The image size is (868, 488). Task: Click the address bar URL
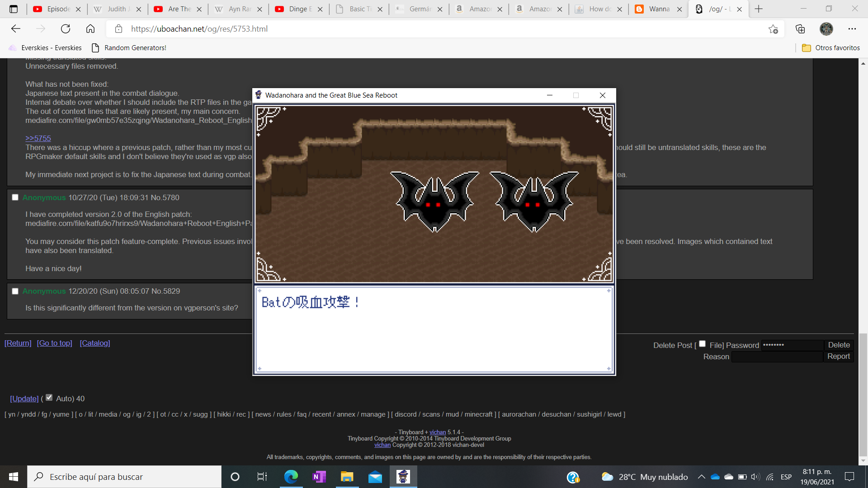click(x=199, y=29)
